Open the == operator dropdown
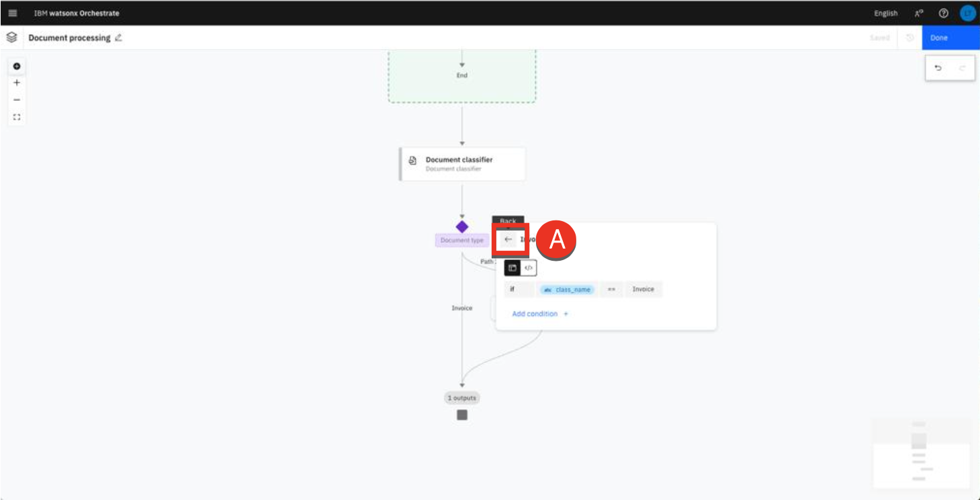The height and width of the screenshot is (500, 980). click(611, 290)
